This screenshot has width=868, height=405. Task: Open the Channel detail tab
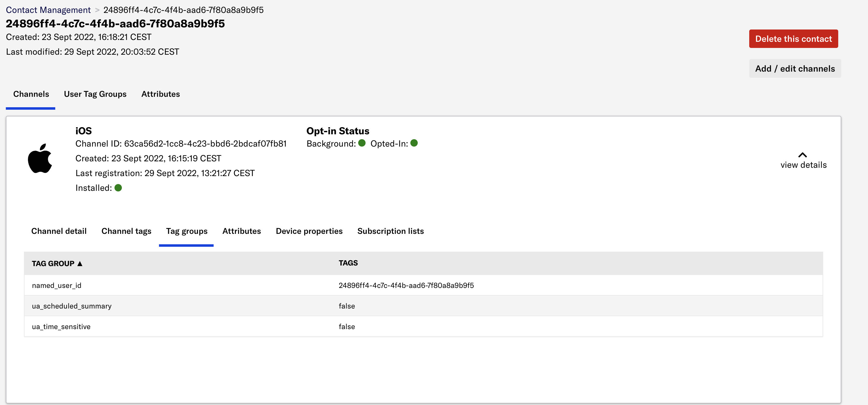coord(59,231)
